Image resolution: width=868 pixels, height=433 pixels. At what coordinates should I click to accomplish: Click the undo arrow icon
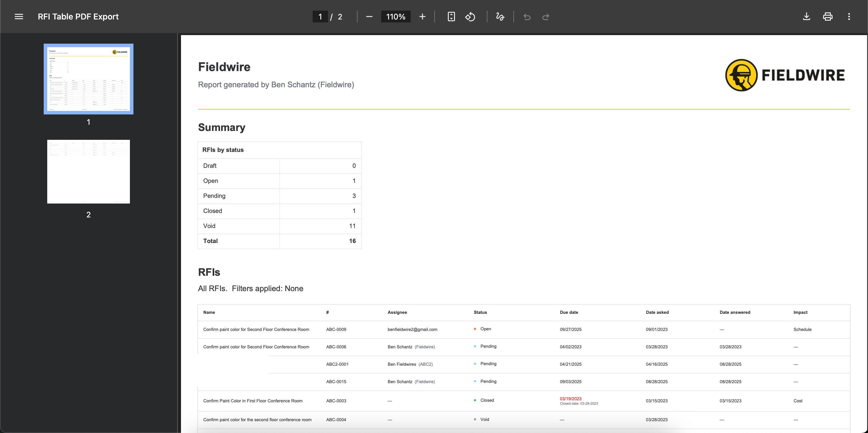click(x=527, y=17)
